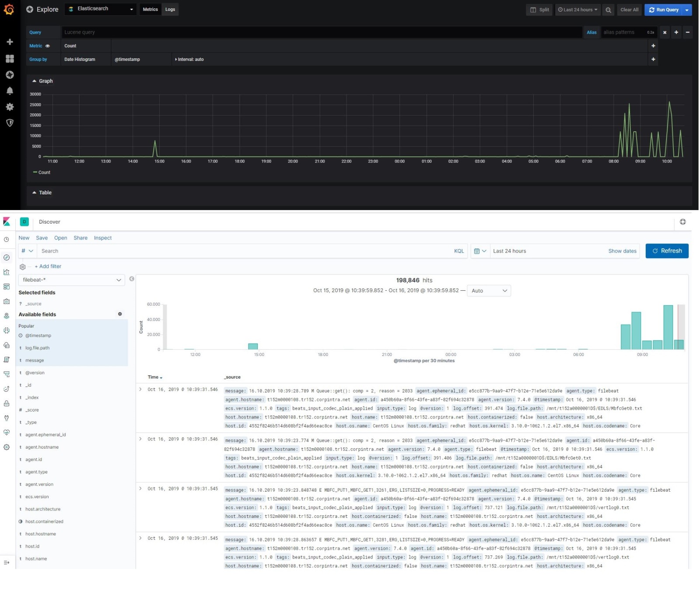Open the Auto interval dropdown in Kibana
The width and height of the screenshot is (700, 612).
pos(489,290)
